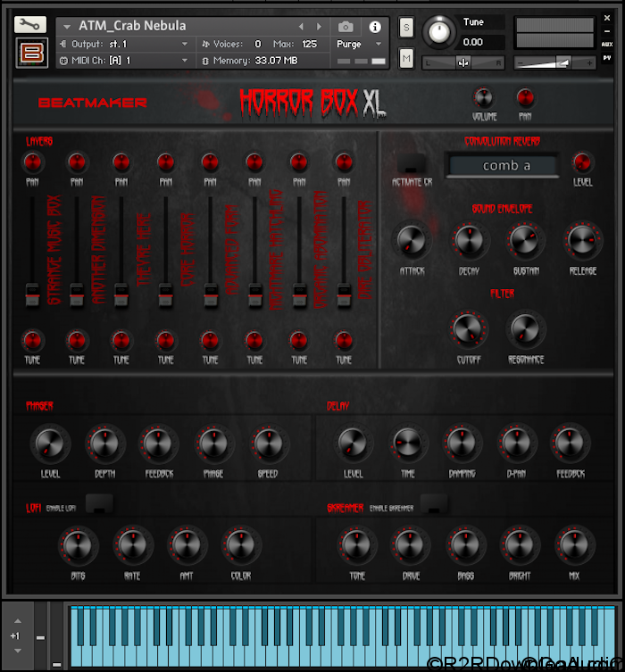This screenshot has width=625, height=672.
Task: Click the Skreamer Tone knob
Action: pyautogui.click(x=356, y=545)
